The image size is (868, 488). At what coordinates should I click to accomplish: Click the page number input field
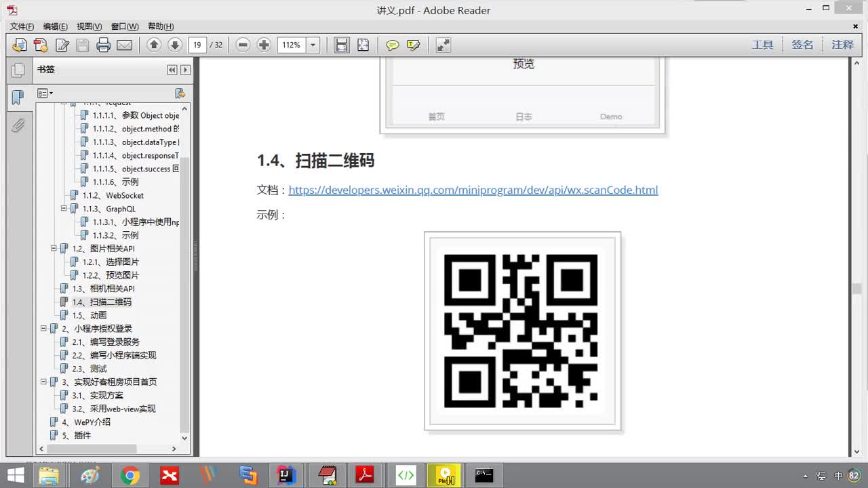(197, 45)
